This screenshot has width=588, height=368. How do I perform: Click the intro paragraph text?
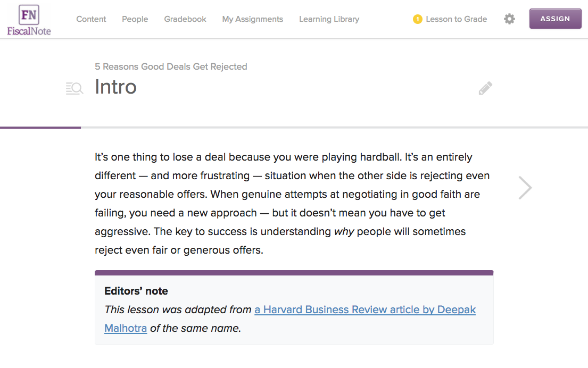[x=292, y=204]
